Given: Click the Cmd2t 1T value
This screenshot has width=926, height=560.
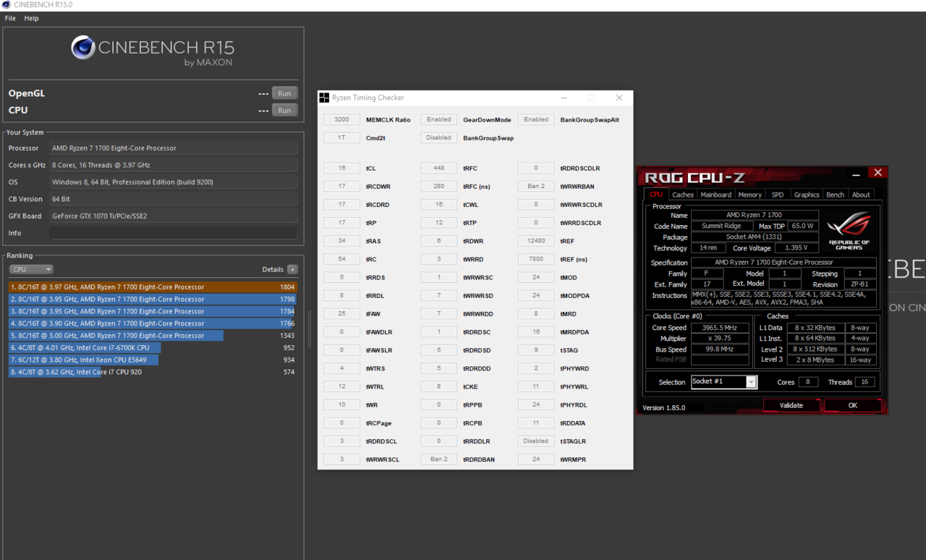Looking at the screenshot, I should (x=341, y=137).
